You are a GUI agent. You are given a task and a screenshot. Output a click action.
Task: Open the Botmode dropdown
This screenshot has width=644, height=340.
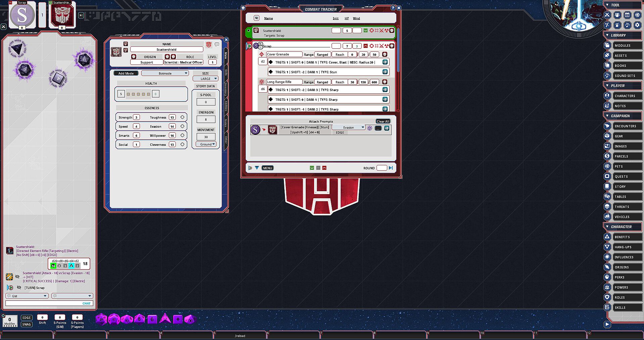point(165,73)
